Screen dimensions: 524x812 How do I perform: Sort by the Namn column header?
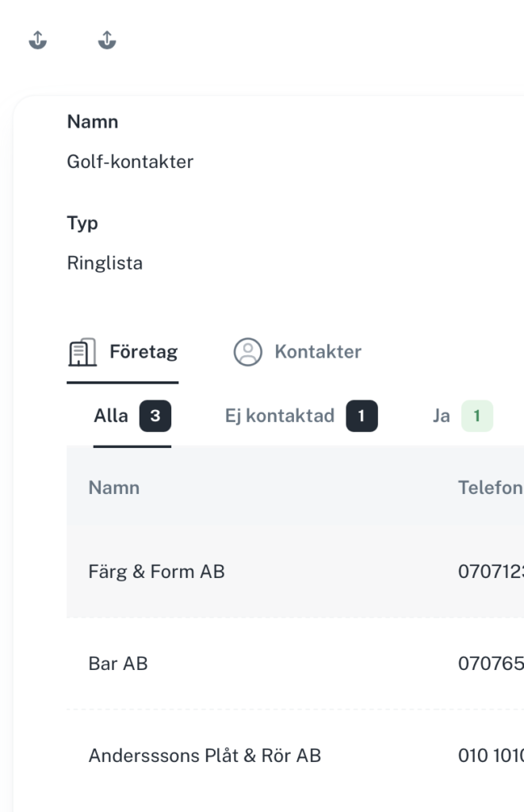pos(114,488)
